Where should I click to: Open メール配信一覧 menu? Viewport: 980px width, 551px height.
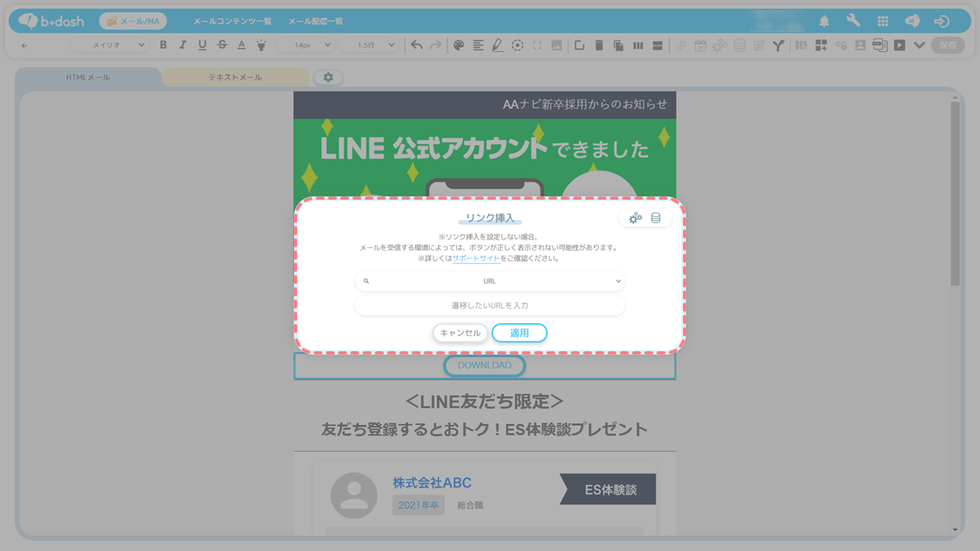tap(315, 21)
